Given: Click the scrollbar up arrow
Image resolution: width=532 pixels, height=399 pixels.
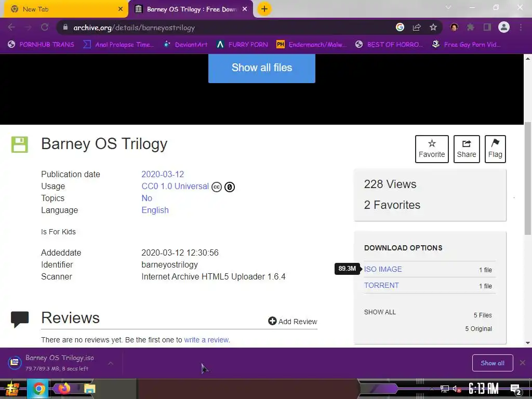Looking at the screenshot, I should click(x=528, y=58).
